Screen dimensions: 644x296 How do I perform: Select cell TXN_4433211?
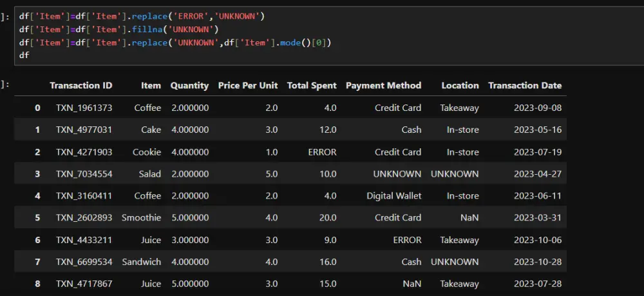84,240
